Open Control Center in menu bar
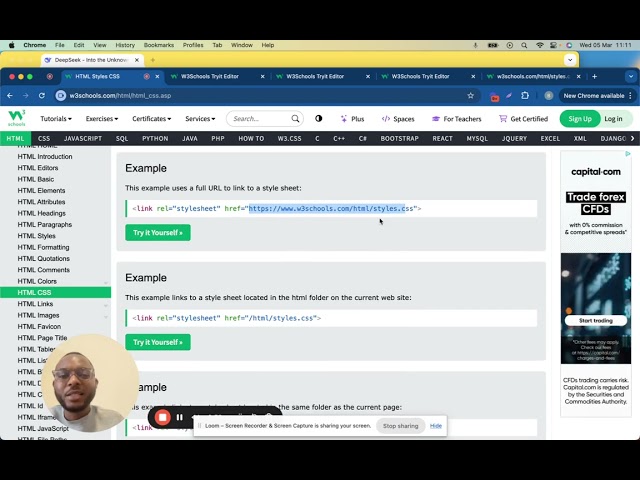The width and height of the screenshot is (640, 480). pos(553,45)
